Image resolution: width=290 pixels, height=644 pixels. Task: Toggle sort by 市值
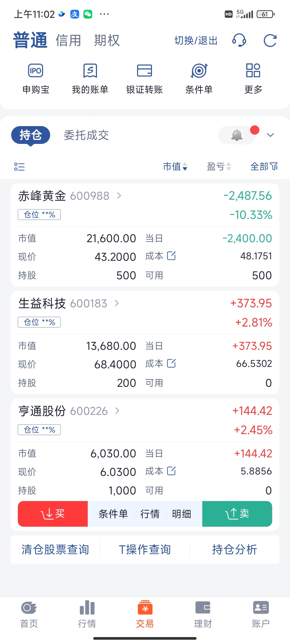[175, 166]
